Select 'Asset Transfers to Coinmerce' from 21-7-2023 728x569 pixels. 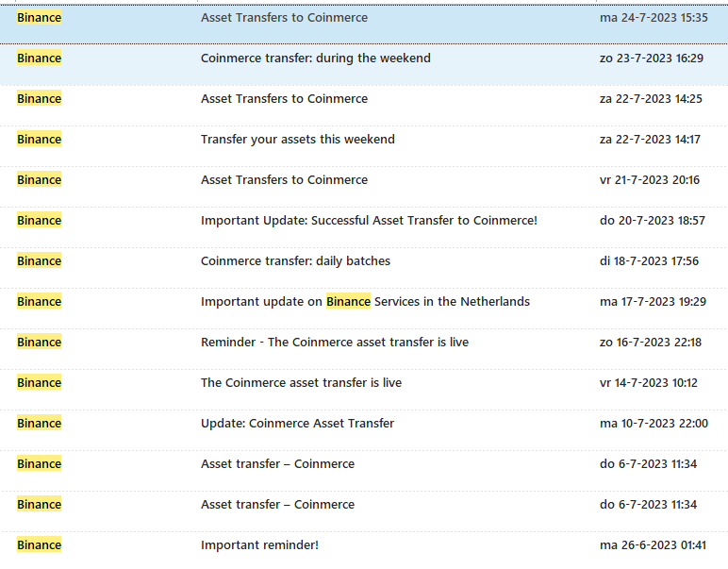click(284, 179)
